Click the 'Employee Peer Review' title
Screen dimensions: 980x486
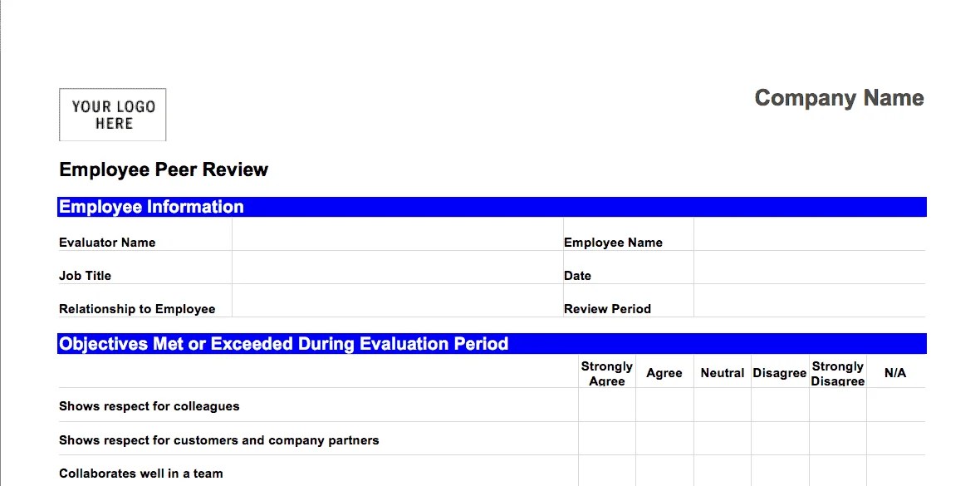point(163,169)
